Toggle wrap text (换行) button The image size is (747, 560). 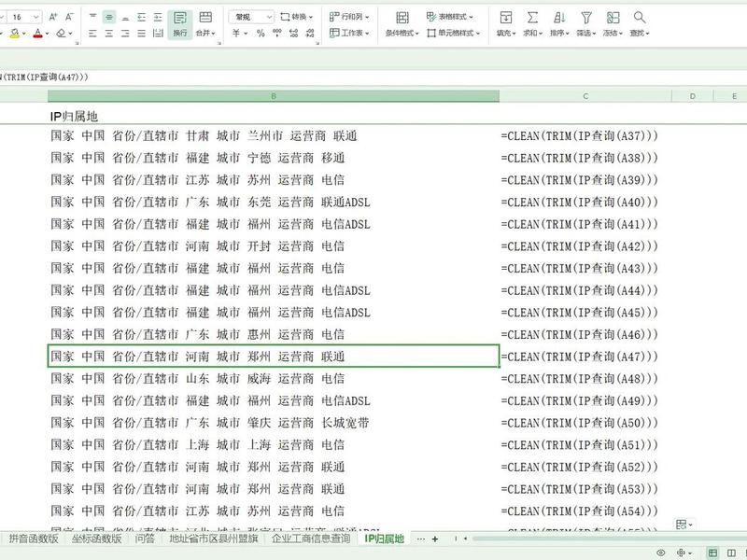point(180,25)
